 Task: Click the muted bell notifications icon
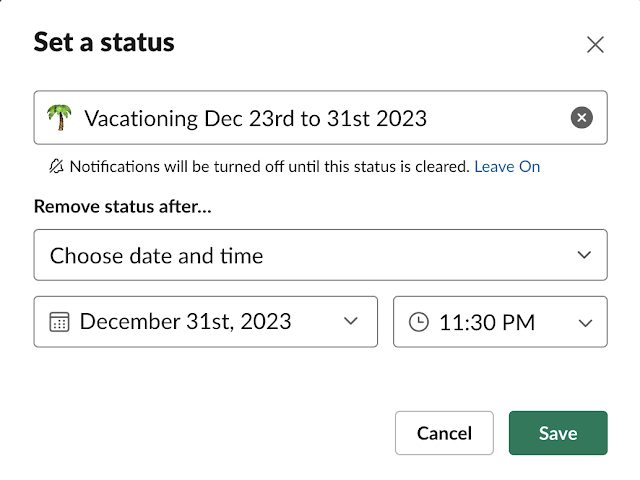(x=55, y=167)
